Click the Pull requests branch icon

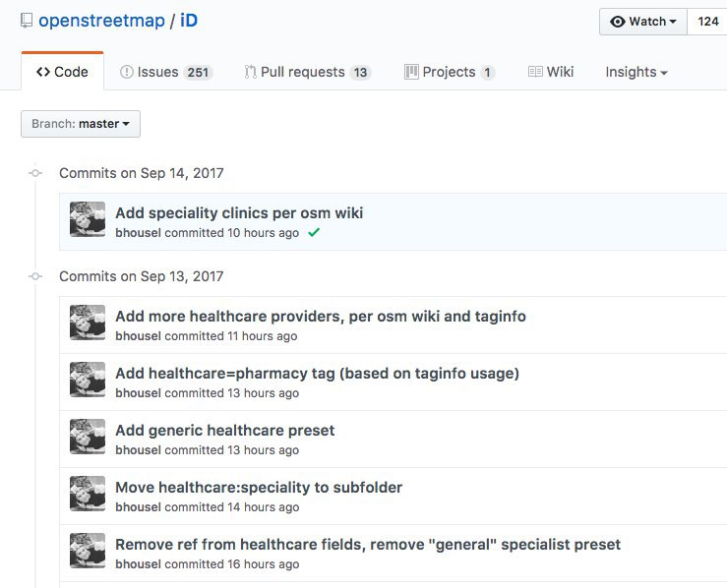251,72
